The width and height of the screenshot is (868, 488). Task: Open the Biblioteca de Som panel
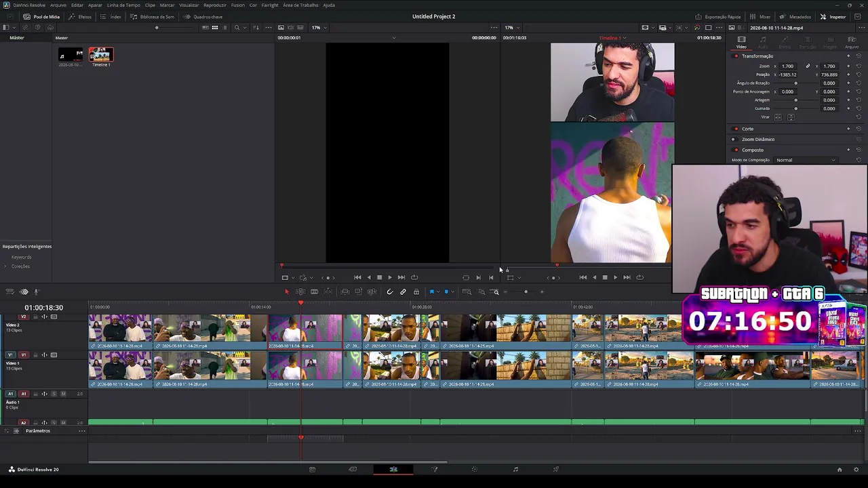pos(153,16)
